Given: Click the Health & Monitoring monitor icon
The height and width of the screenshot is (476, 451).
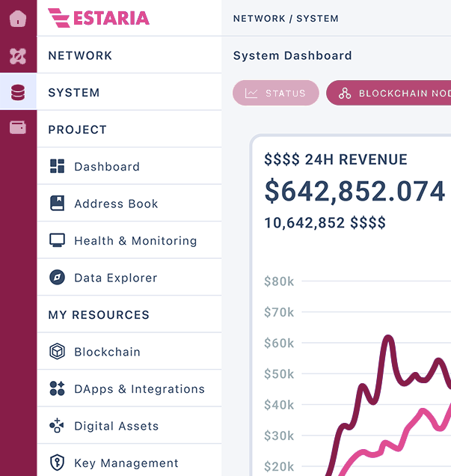Looking at the screenshot, I should coord(57,240).
